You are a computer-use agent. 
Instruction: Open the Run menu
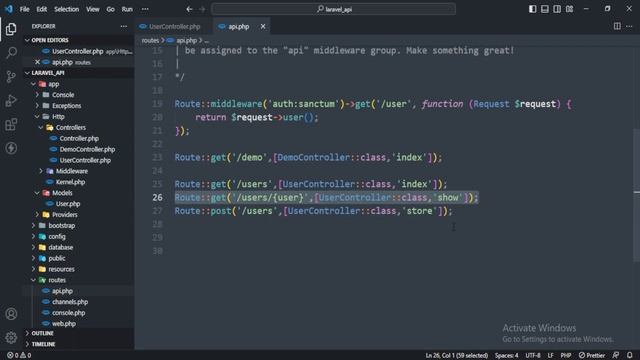[x=127, y=9]
